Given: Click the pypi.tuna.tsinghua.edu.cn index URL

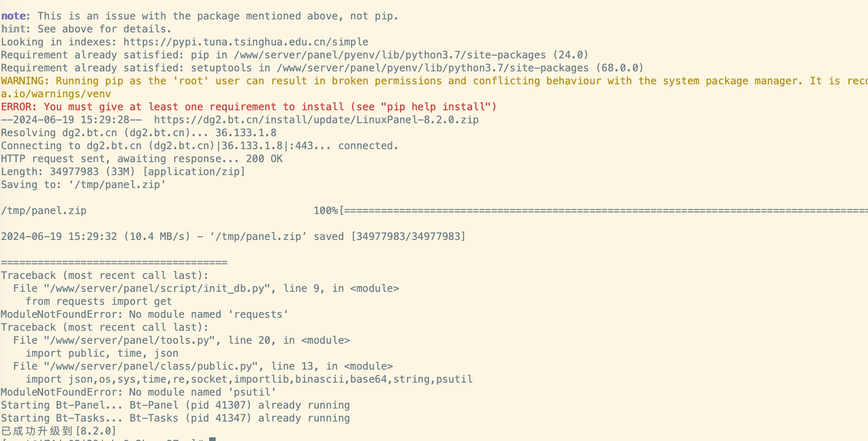Looking at the screenshot, I should (x=246, y=42).
